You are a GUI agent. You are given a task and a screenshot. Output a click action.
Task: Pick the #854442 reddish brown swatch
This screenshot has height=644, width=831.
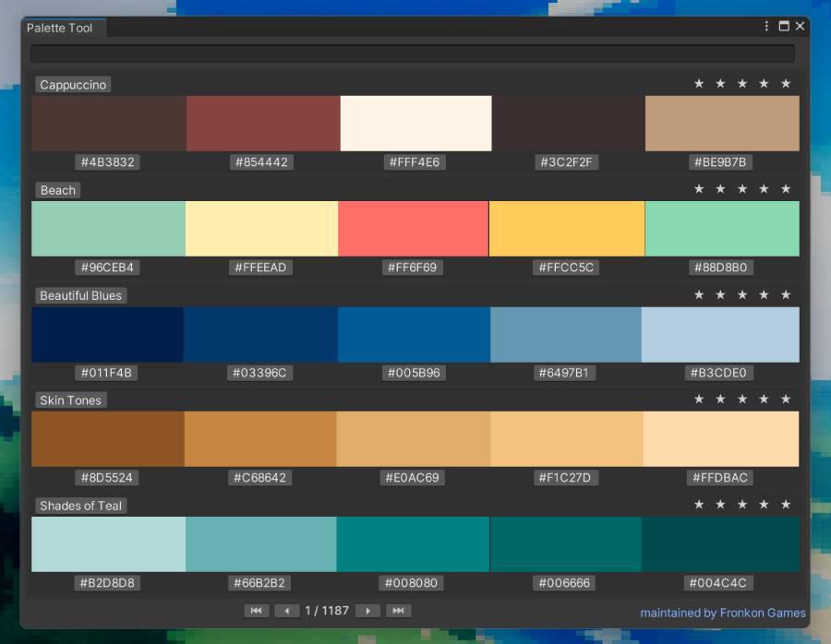(263, 124)
